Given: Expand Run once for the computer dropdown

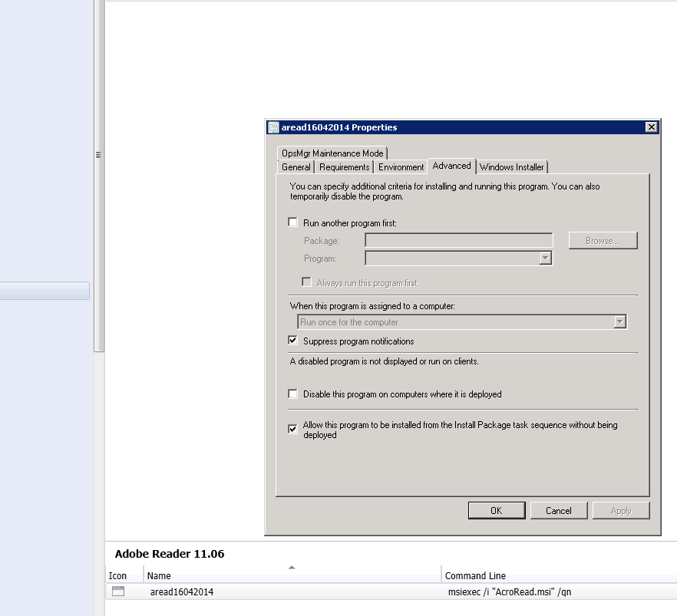Looking at the screenshot, I should 620,322.
